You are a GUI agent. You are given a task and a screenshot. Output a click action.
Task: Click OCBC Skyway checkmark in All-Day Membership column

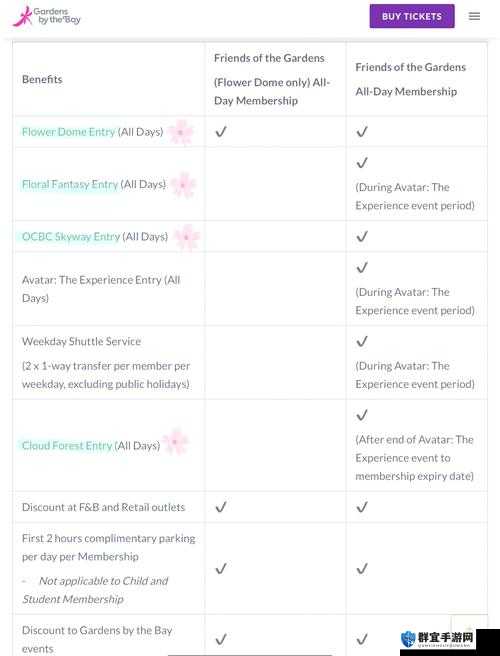(x=362, y=236)
